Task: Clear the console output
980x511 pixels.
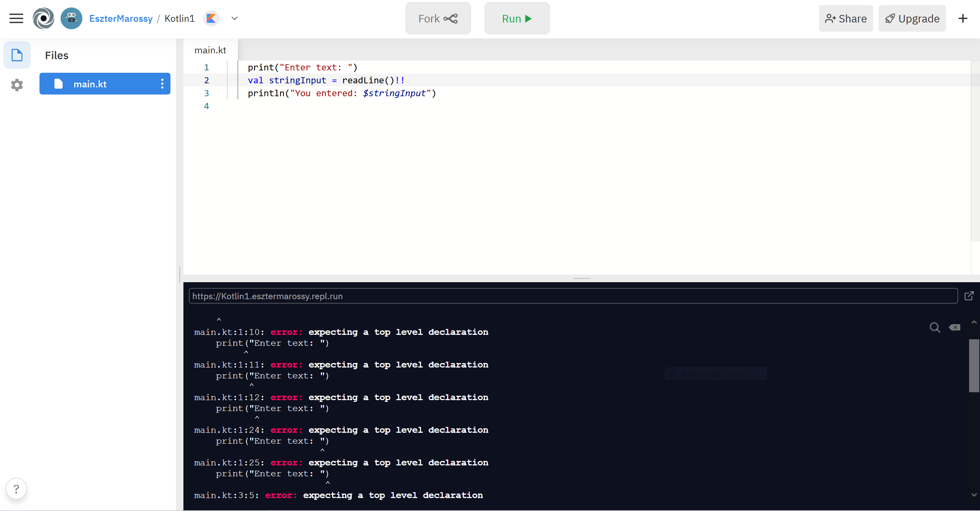Action: coord(954,328)
